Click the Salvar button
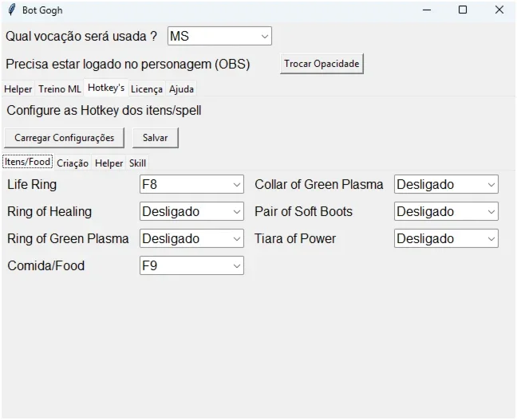This screenshot has height=420, width=517. 156,138
